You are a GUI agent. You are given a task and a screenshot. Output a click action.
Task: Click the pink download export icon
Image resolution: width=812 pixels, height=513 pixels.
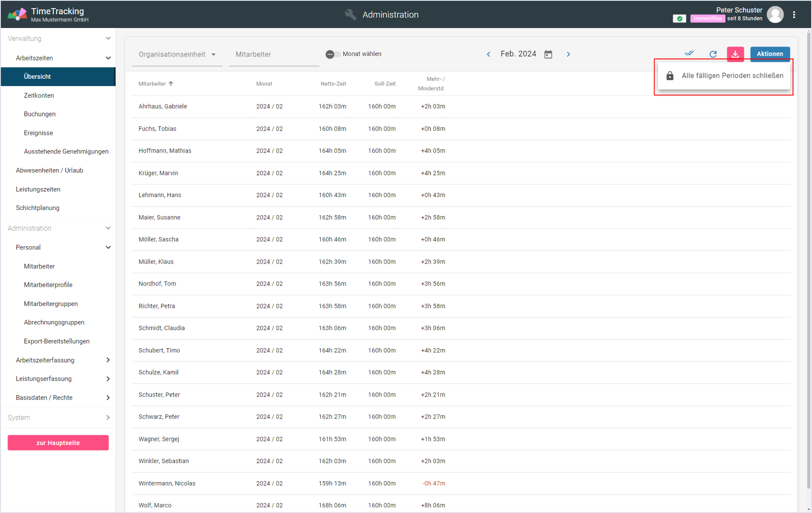(735, 54)
